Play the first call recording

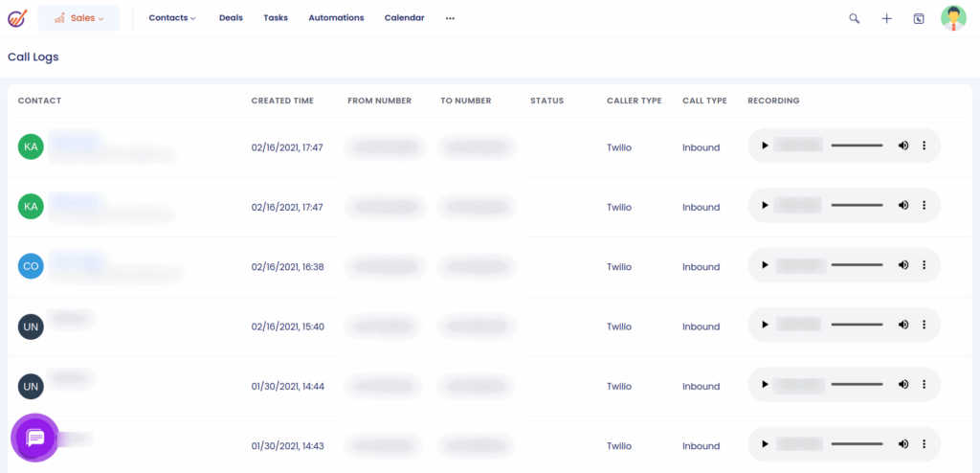tap(765, 146)
